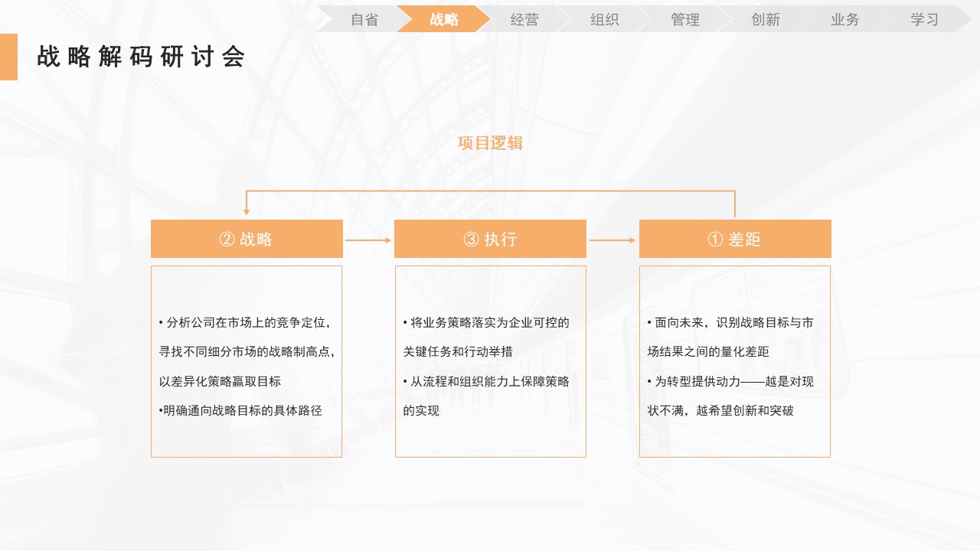Image resolution: width=980 pixels, height=551 pixels.
Task: Click the arrow between 战略 and 执行
Action: (368, 240)
